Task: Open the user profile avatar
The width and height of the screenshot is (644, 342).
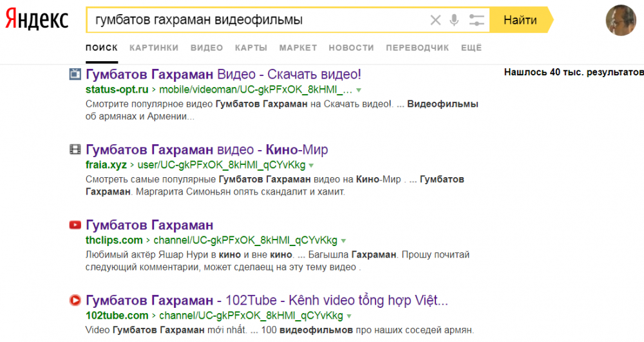Action: [621, 20]
